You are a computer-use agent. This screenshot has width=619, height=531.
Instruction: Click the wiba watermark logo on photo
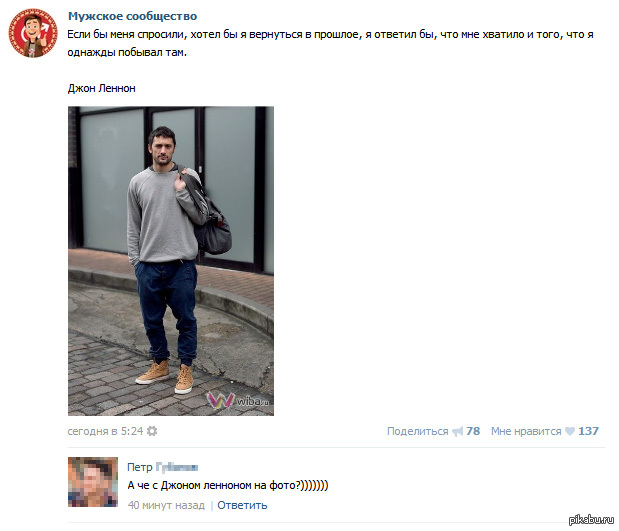238,400
